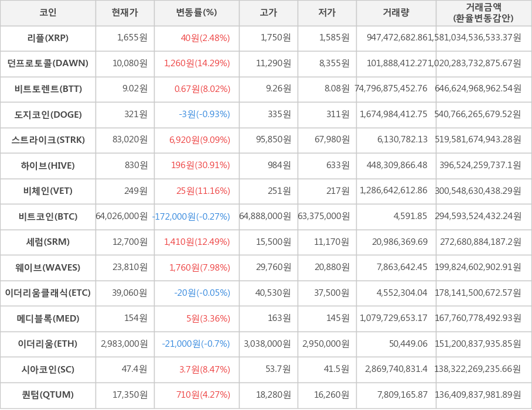
Task: Click the 64,026,000원 Bitcoin current price
Action: tap(122, 216)
